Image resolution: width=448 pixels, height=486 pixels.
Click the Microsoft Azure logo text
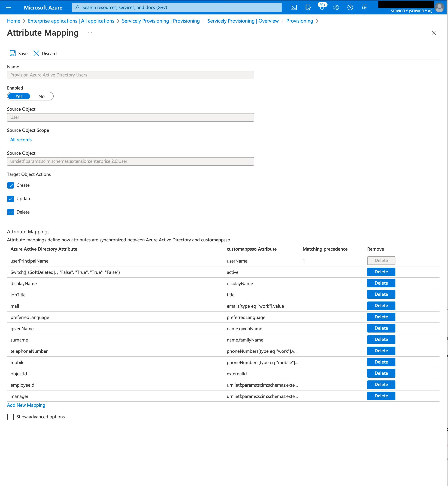point(43,8)
